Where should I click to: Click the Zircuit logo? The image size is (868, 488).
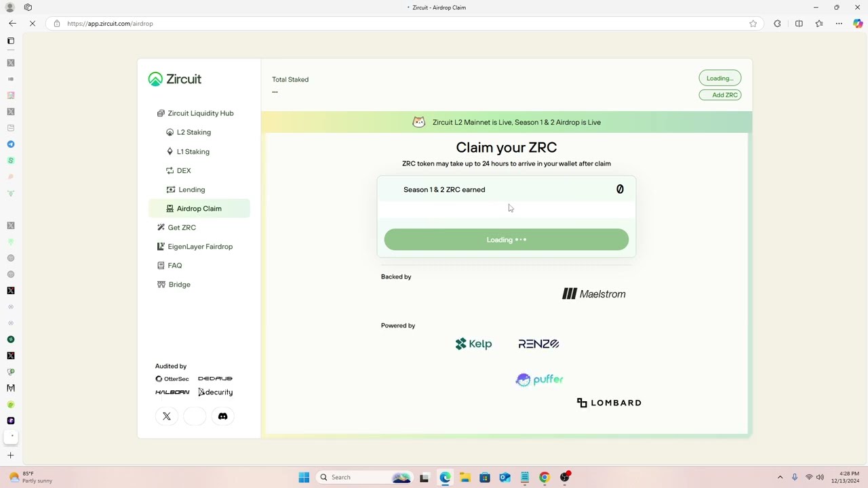pos(175,79)
